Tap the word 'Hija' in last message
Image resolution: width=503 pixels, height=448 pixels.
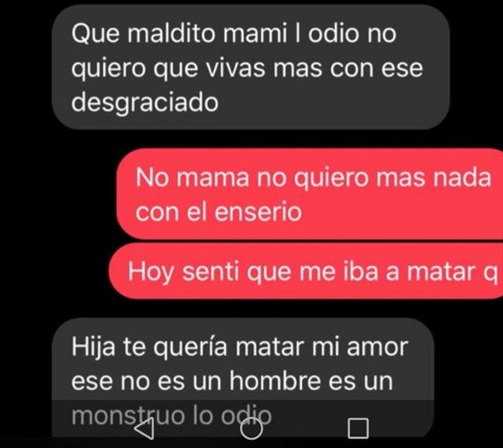(93, 348)
